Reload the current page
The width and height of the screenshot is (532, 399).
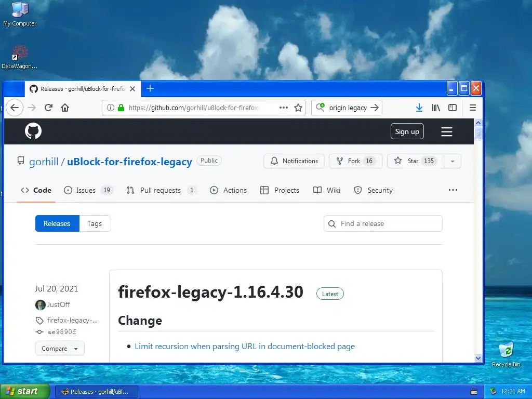click(48, 108)
